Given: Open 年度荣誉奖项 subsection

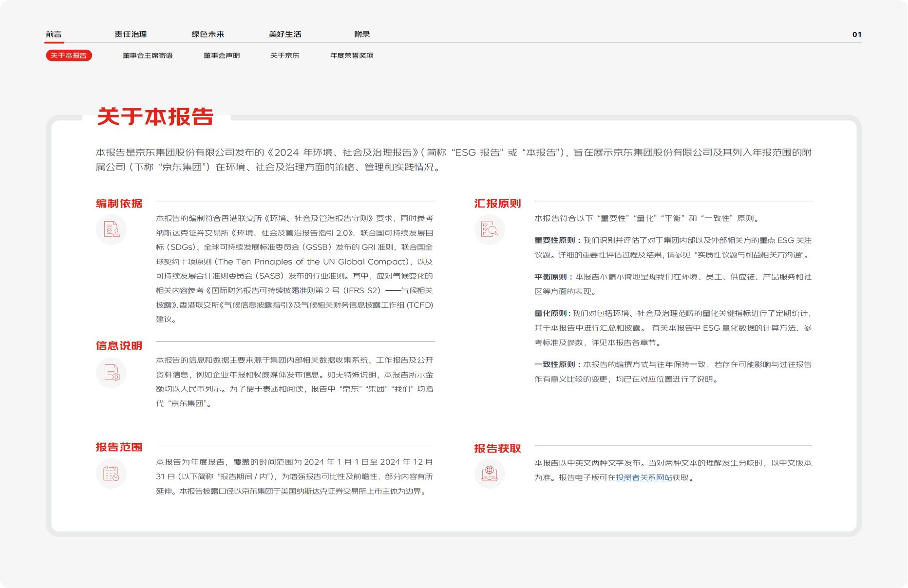Looking at the screenshot, I should coord(352,56).
